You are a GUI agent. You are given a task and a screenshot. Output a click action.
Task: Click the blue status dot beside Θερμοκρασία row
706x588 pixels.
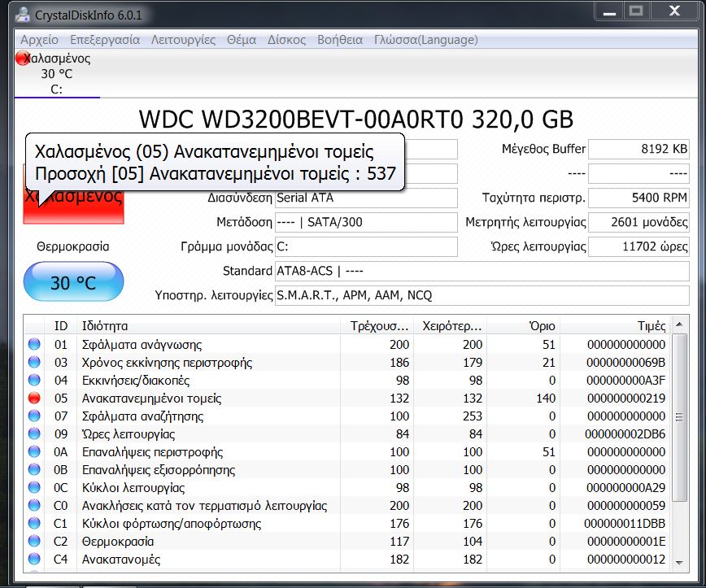coord(33,542)
